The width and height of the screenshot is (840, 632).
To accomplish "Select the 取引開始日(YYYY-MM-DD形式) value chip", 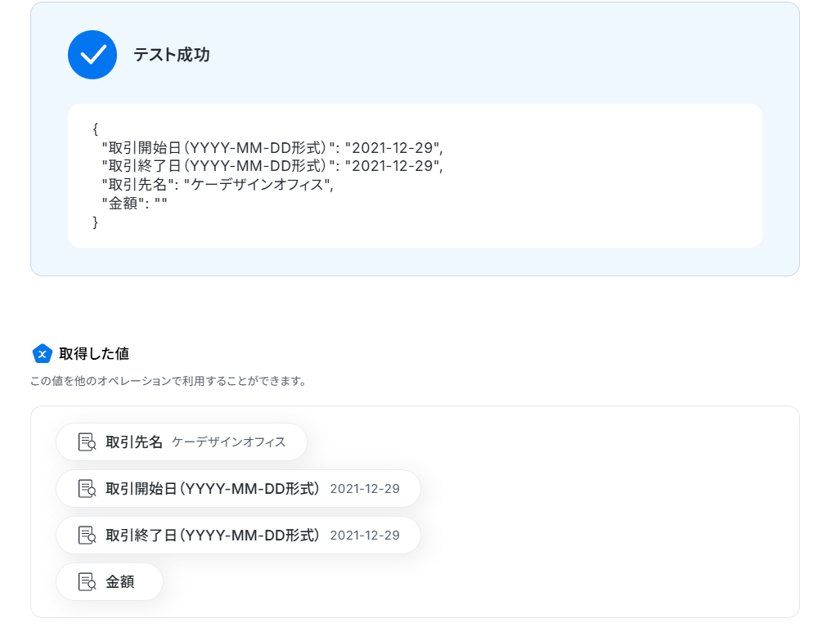I will 238,488.
